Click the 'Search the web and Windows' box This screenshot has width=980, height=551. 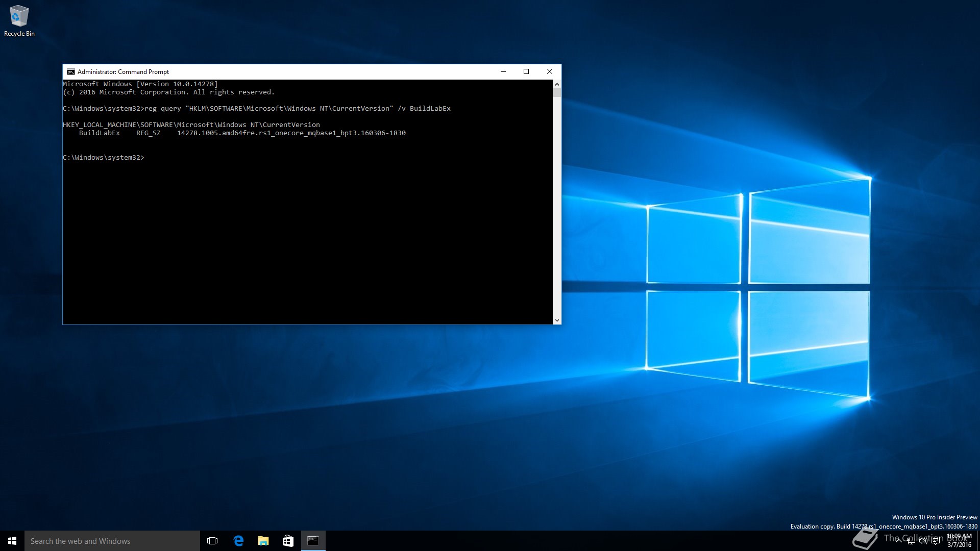112,541
